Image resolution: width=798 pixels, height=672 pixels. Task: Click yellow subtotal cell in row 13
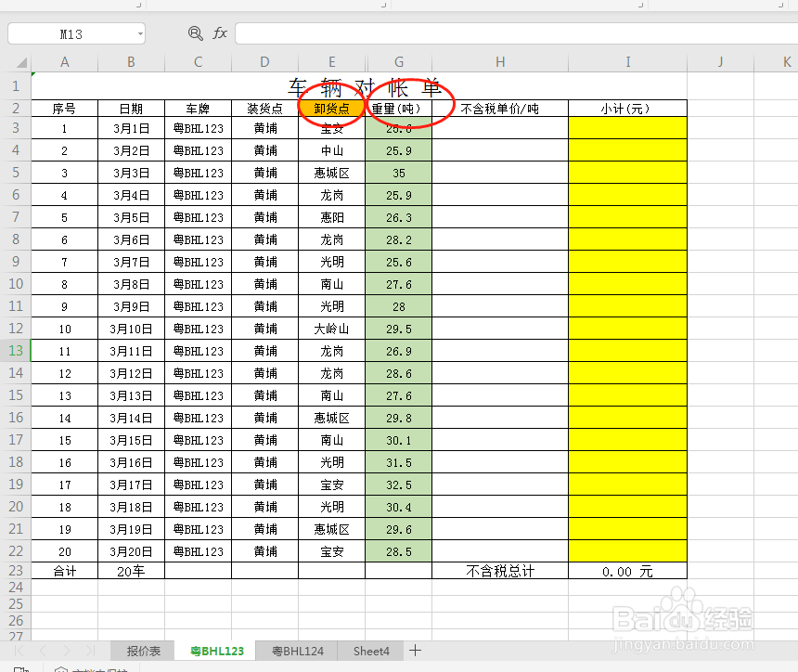pos(628,351)
